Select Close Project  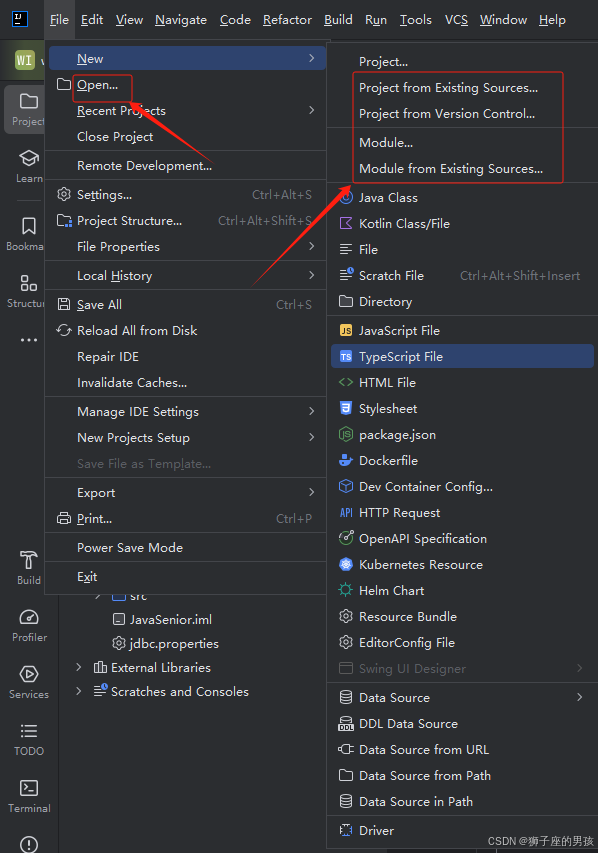185,137
